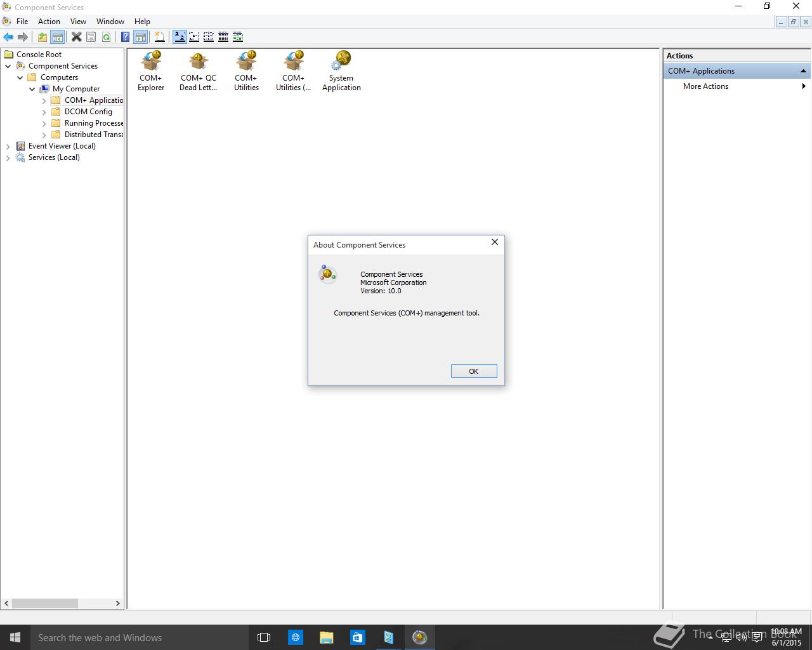Switch to Large Icons view
The image size is (812, 650).
tap(180, 37)
